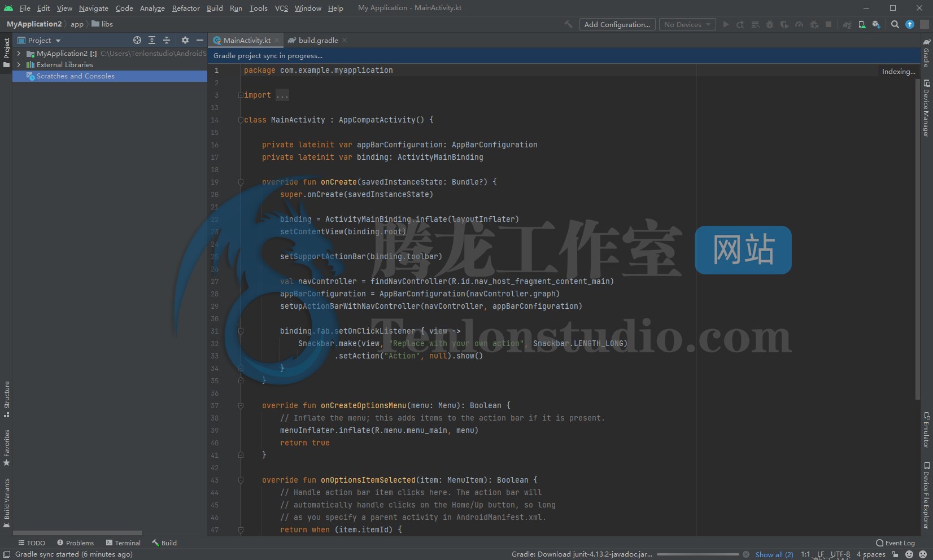This screenshot has height=560, width=933.
Task: Collapse the onCreate function fold marker
Action: pos(241,182)
